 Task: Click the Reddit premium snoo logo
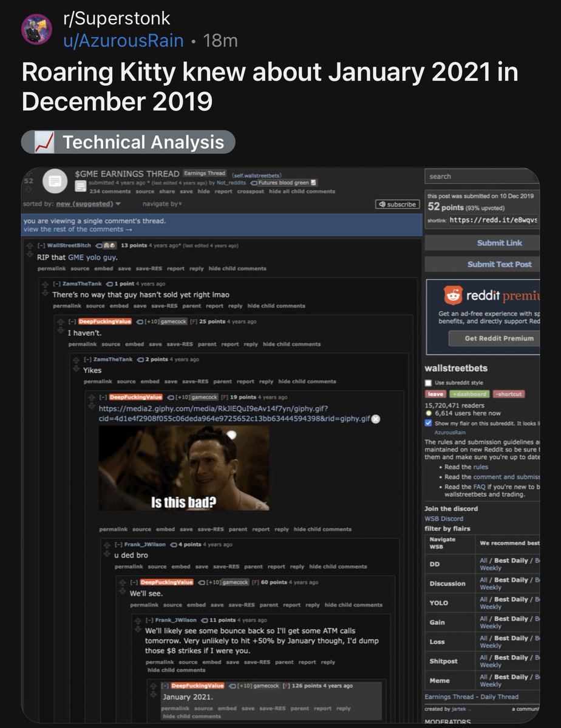(x=453, y=296)
